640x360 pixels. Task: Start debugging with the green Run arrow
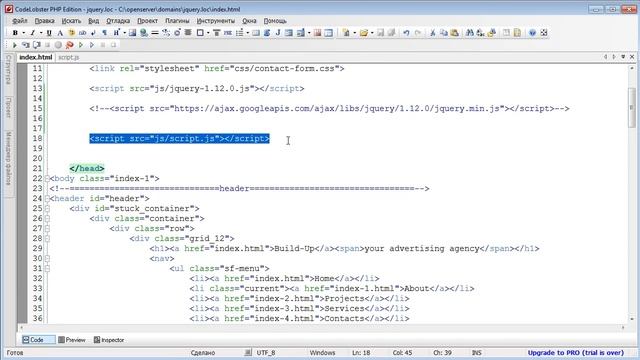click(15, 45)
